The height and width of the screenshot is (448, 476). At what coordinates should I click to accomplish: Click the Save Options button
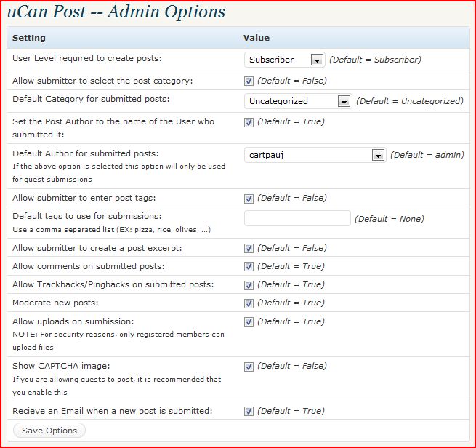[x=49, y=431]
